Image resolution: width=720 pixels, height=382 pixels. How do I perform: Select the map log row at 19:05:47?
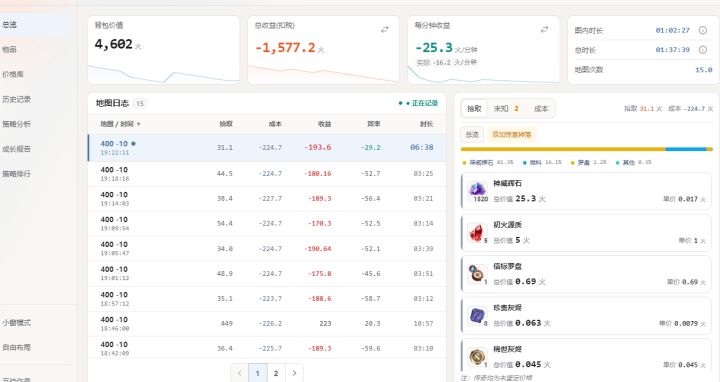(x=267, y=248)
